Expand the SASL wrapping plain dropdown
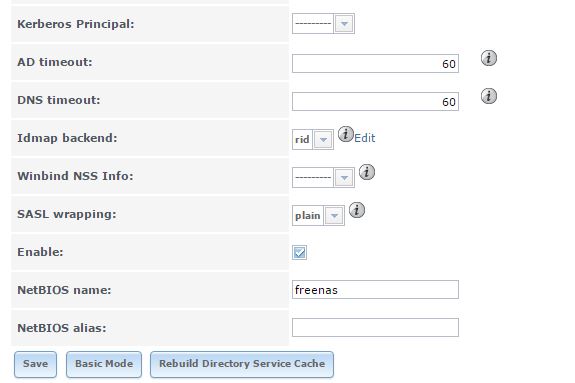 coord(334,215)
